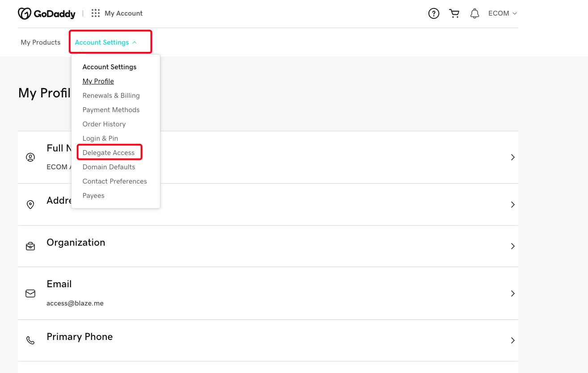Go to the My Products tab
Image resolution: width=588 pixels, height=373 pixels.
click(41, 42)
